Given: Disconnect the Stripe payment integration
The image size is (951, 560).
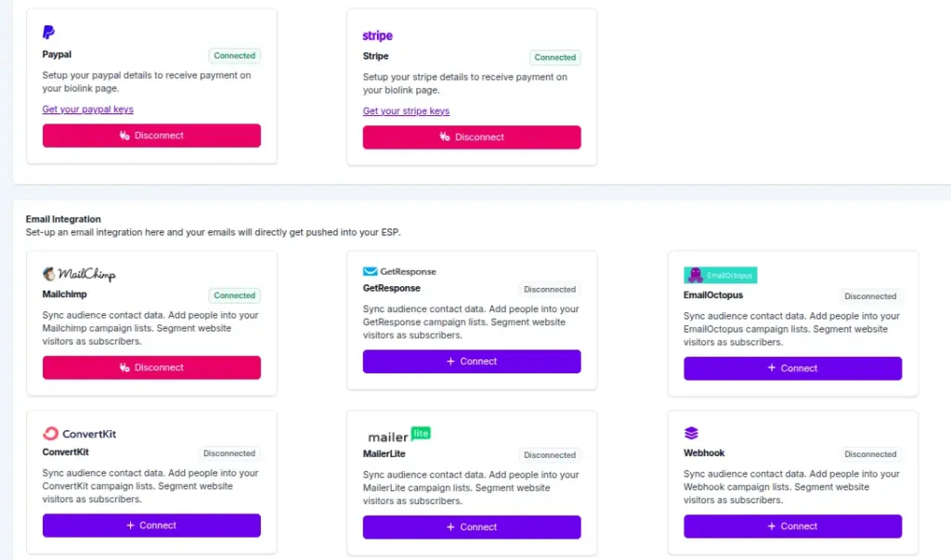Looking at the screenshot, I should click(x=472, y=137).
